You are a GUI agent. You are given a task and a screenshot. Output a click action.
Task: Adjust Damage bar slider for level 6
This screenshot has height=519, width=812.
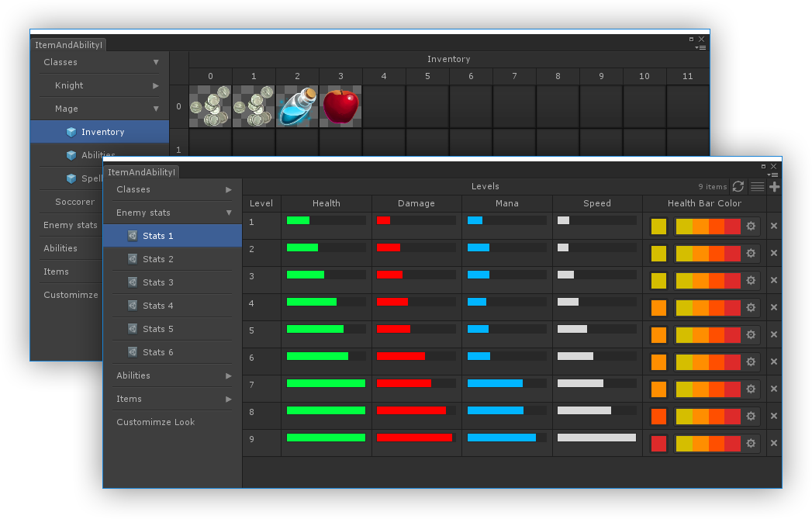click(416, 356)
